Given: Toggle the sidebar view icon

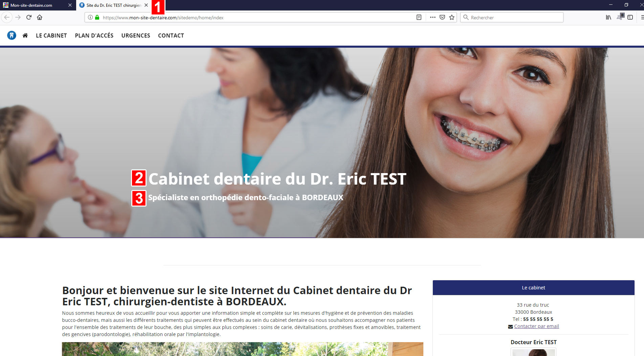Looking at the screenshot, I should point(630,17).
